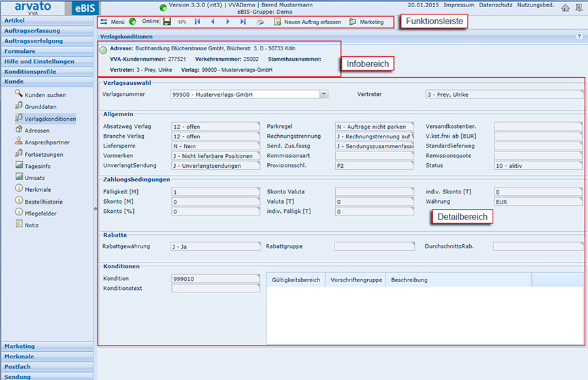Click the Rabattgewährung field showing J - Ja
The width and height of the screenshot is (588, 380).
coord(215,247)
